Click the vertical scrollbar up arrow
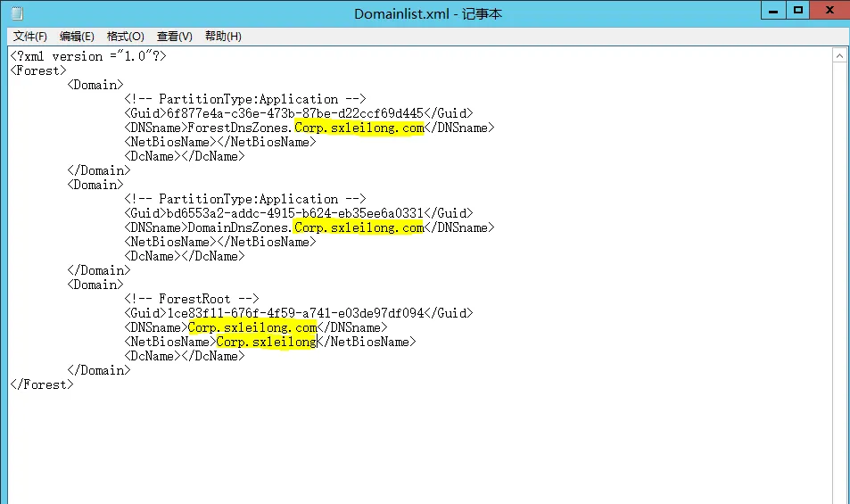 [x=840, y=55]
